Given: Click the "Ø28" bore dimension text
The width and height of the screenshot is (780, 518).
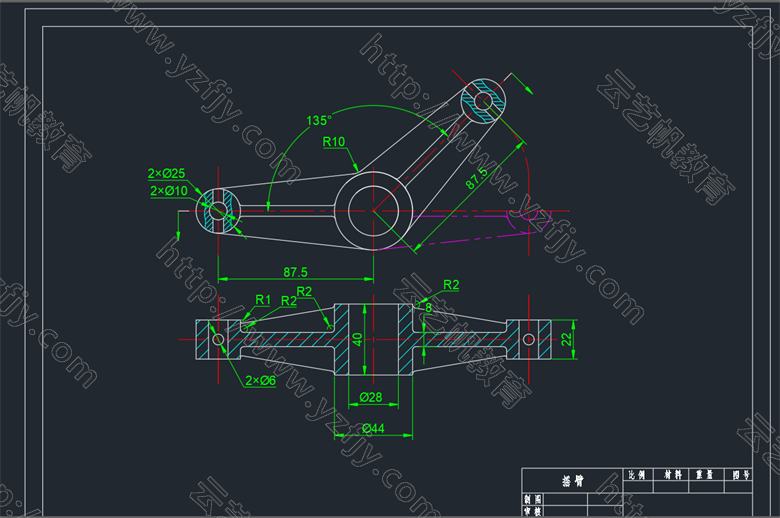Looking at the screenshot, I should coord(371,397).
